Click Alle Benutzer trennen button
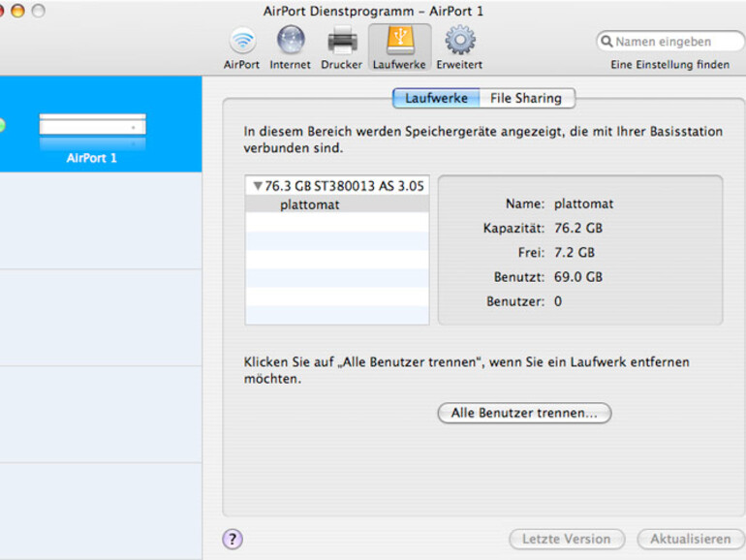This screenshot has width=746, height=560. coord(524,413)
